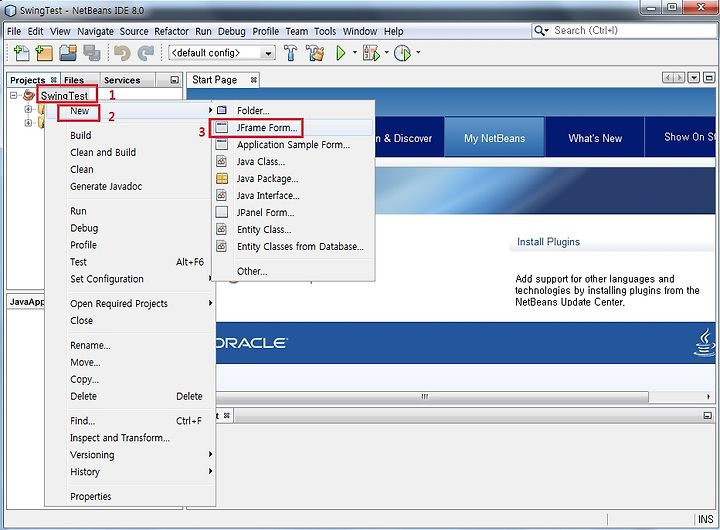720x530 pixels.
Task: Click the Start Page horizontal scrollbar
Action: tap(432, 396)
